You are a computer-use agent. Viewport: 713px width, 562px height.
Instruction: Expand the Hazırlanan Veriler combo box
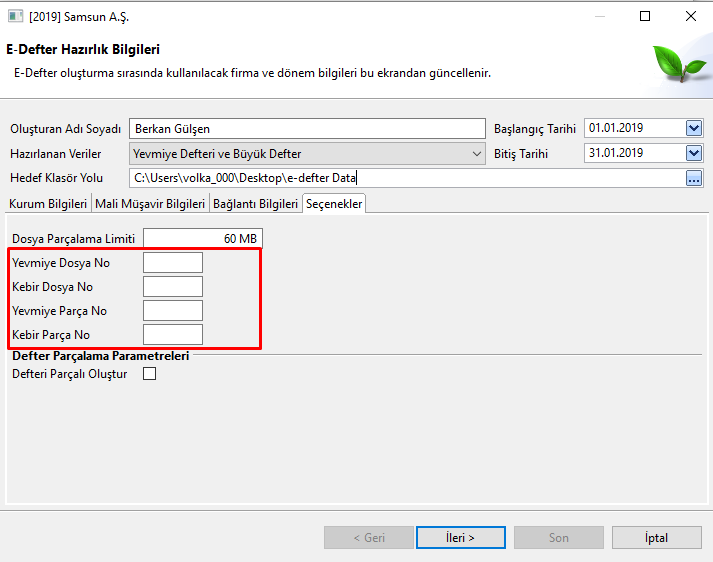click(477, 154)
